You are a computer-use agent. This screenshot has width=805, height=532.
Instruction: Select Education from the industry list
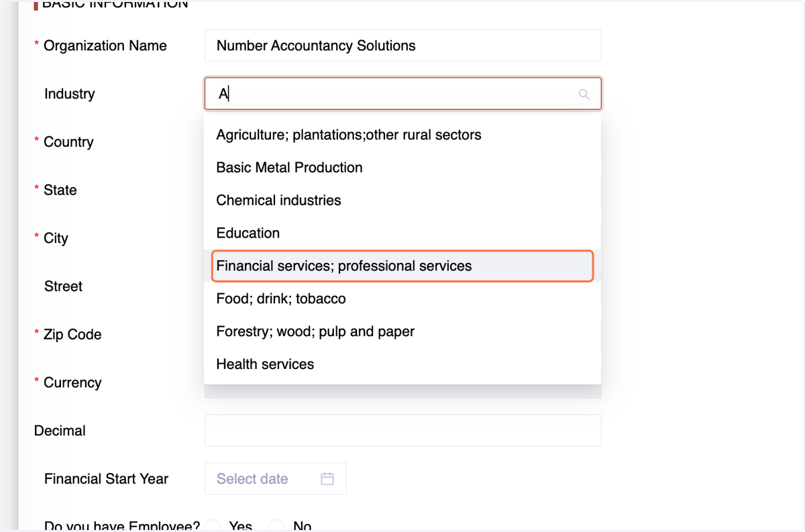tap(402, 233)
